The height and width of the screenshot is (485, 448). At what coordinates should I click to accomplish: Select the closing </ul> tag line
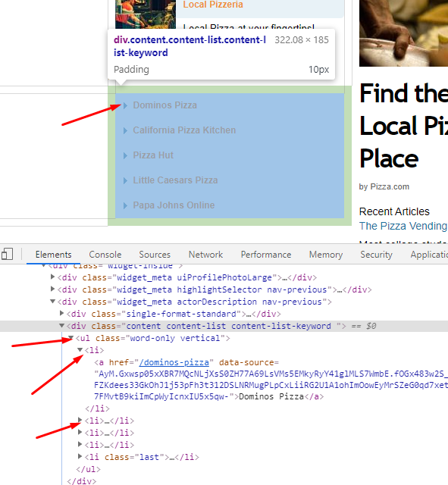(88, 469)
